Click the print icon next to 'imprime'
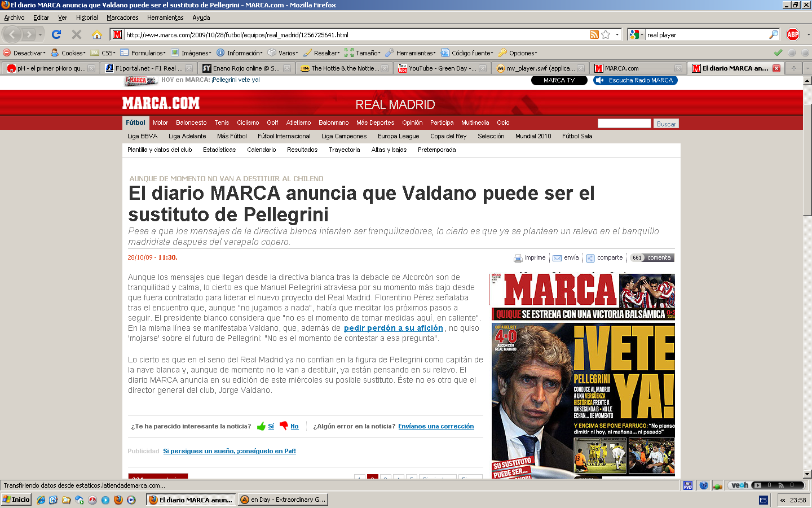 pyautogui.click(x=518, y=258)
